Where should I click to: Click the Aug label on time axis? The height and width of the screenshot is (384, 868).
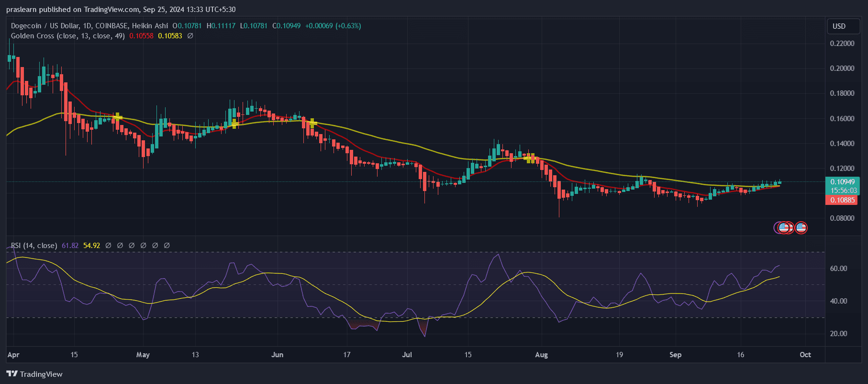click(x=541, y=355)
